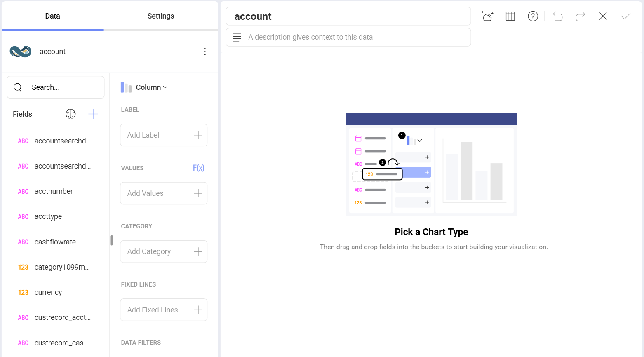Click the account title input field
This screenshot has height=357, width=644.
[x=348, y=16]
